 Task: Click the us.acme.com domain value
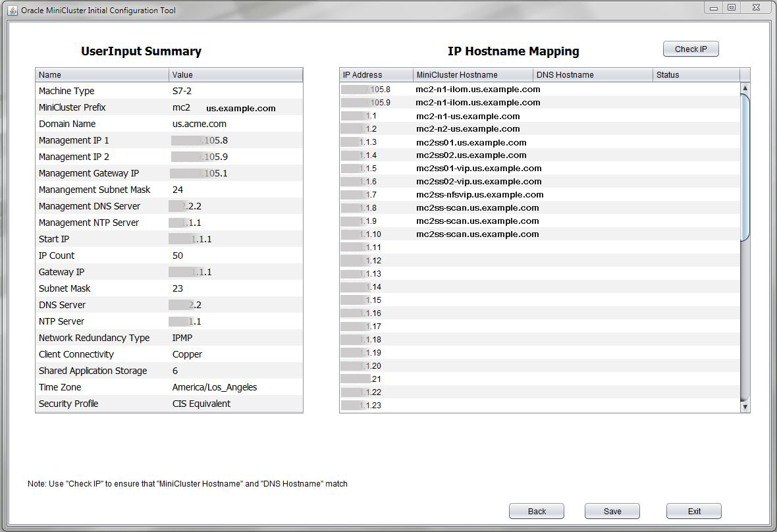(200, 124)
